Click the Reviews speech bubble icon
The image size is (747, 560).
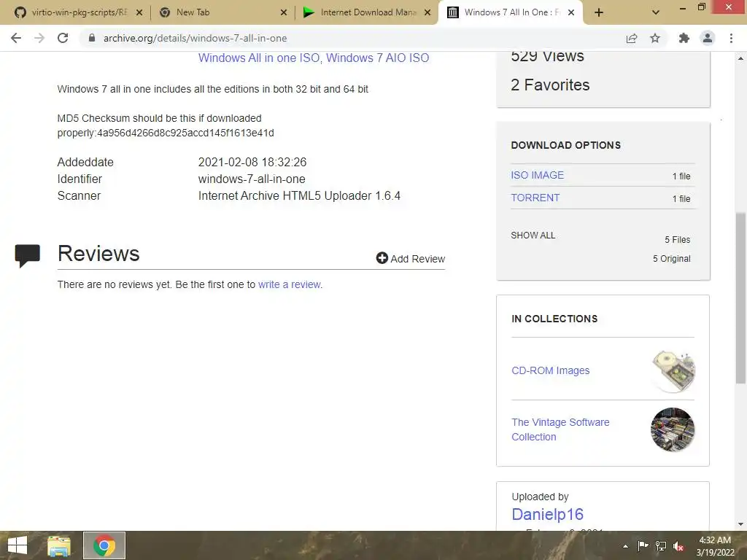(x=27, y=255)
